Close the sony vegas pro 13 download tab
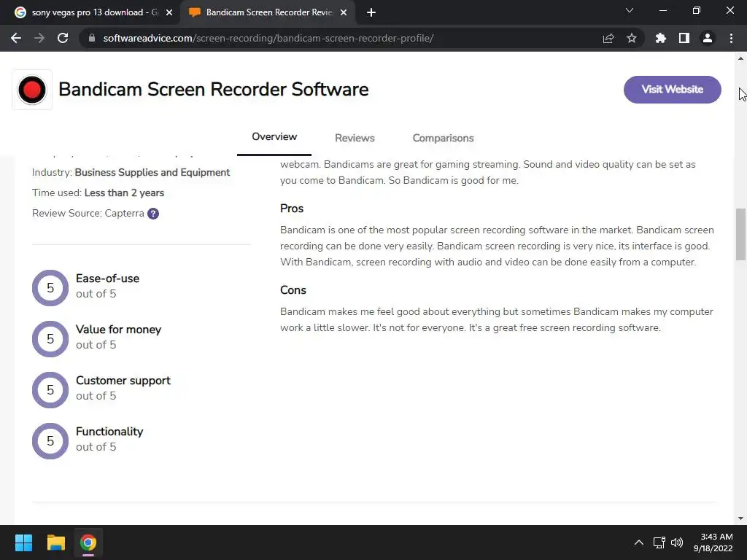 pos(169,12)
